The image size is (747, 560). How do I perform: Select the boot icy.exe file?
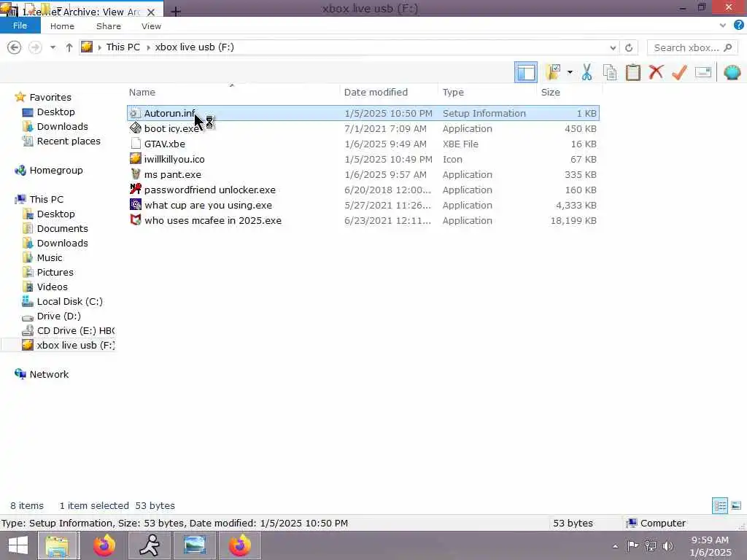(363, 128)
